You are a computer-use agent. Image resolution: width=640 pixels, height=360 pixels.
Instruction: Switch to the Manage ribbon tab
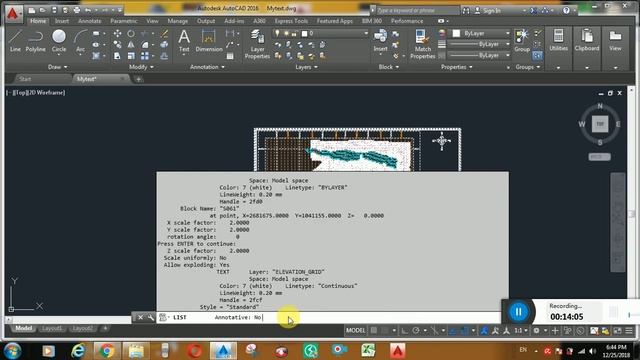click(x=178, y=21)
